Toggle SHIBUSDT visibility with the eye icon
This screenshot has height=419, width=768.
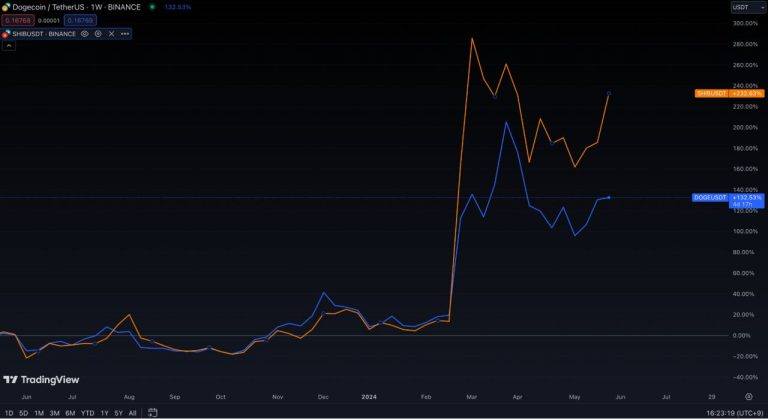(85, 33)
